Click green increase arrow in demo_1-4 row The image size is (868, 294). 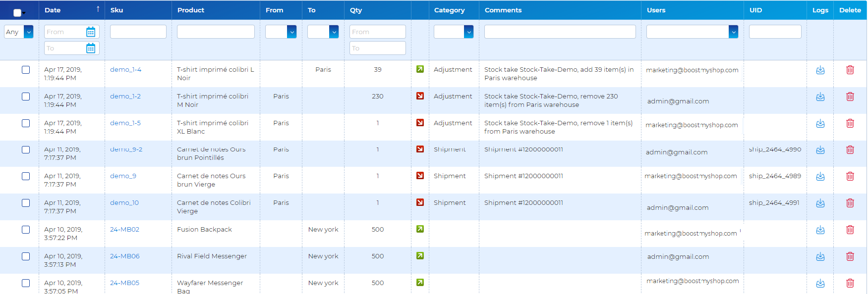point(420,69)
